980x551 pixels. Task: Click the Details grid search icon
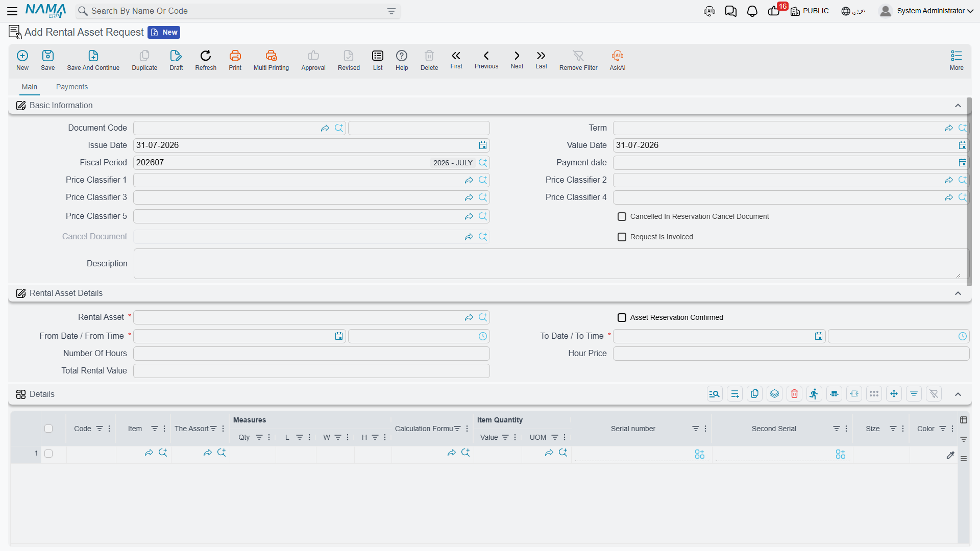tap(715, 394)
